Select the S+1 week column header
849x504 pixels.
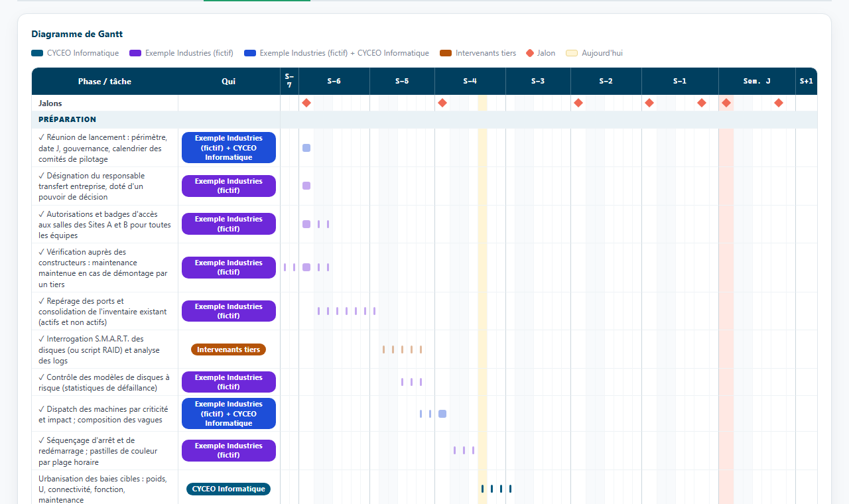coord(807,82)
